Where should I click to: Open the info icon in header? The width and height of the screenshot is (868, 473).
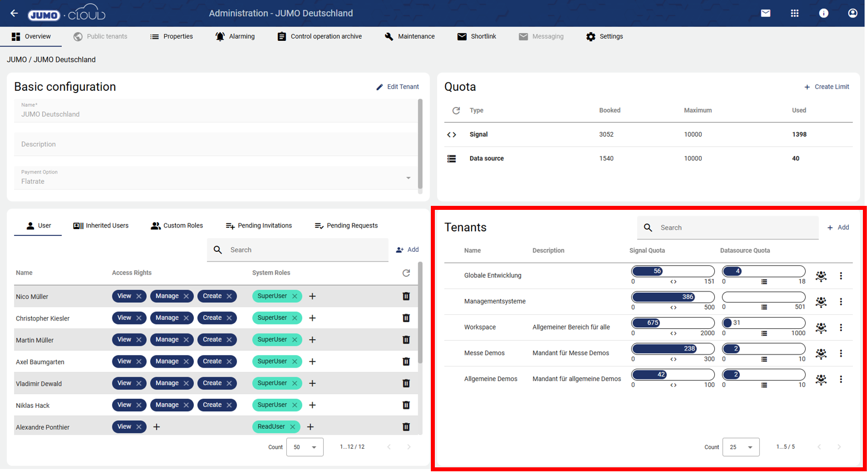click(823, 13)
